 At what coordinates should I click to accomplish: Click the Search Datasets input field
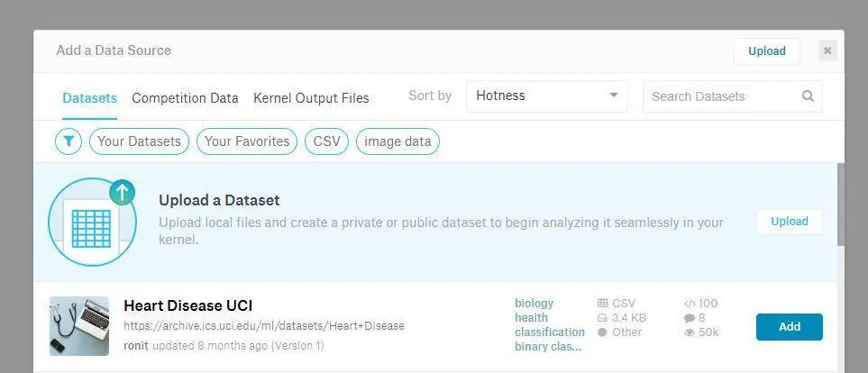721,96
